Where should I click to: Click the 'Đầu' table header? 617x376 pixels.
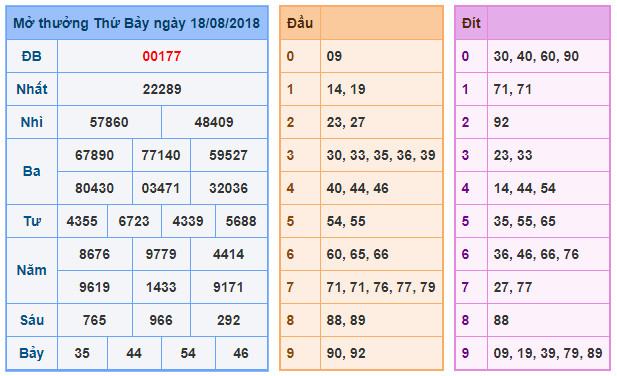pos(300,23)
